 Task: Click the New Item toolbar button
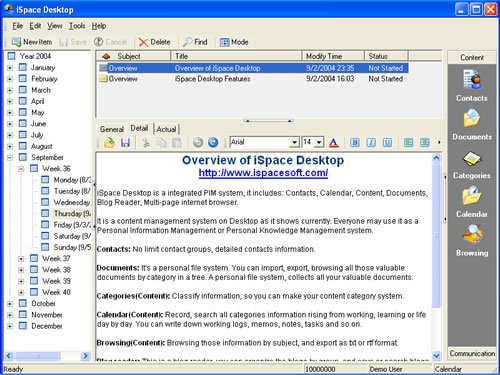(x=32, y=42)
